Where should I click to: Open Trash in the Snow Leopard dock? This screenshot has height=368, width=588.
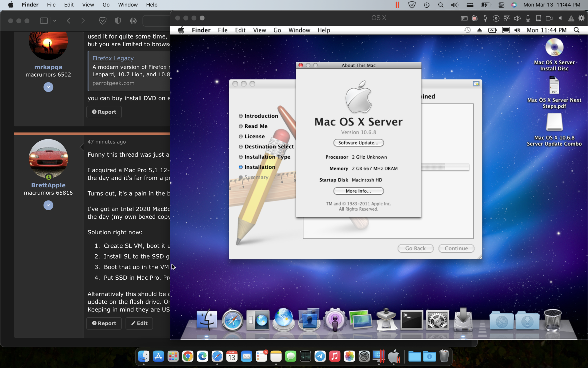pyautogui.click(x=552, y=320)
